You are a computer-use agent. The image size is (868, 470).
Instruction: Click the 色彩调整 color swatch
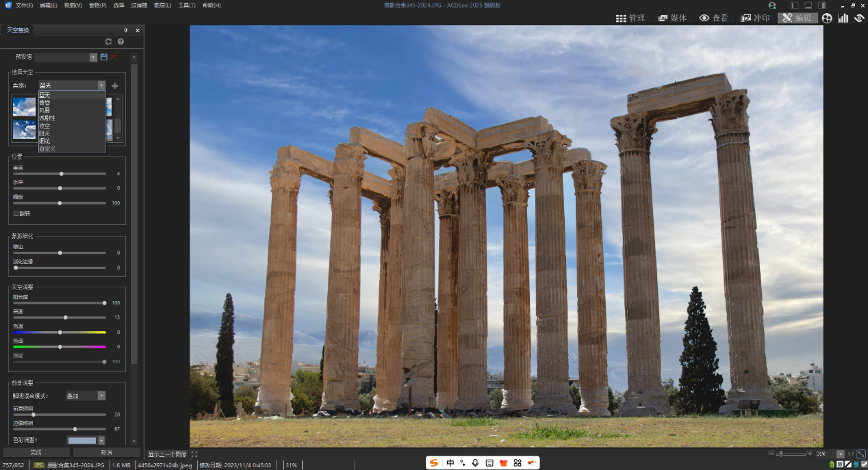click(81, 441)
